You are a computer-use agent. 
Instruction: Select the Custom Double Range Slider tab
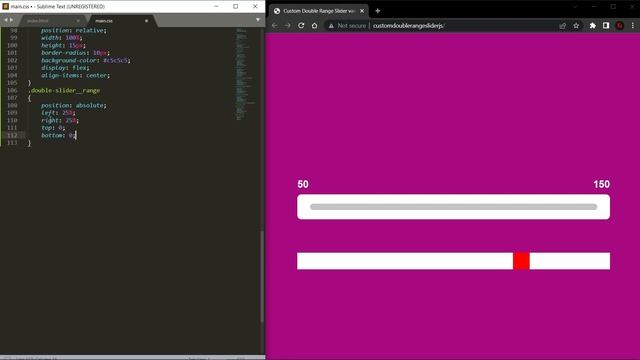318,11
